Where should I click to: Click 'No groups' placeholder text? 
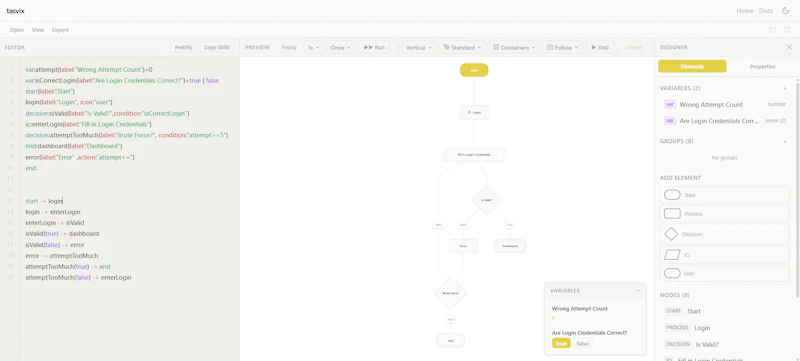tap(724, 158)
